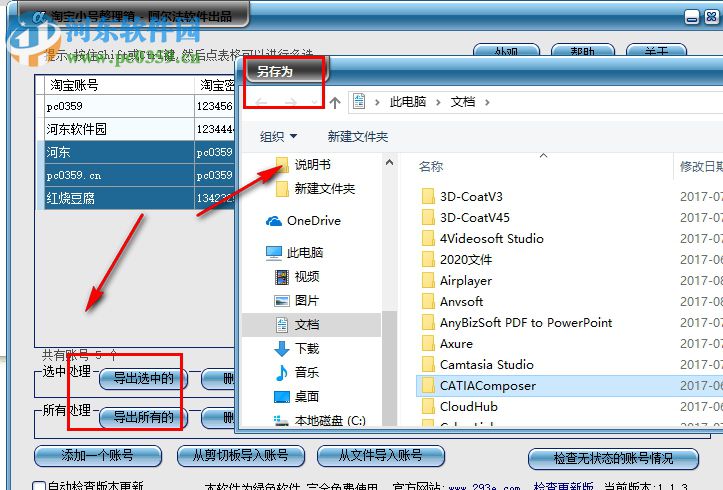
Task: Select the 河东 account row
Action: point(136,152)
